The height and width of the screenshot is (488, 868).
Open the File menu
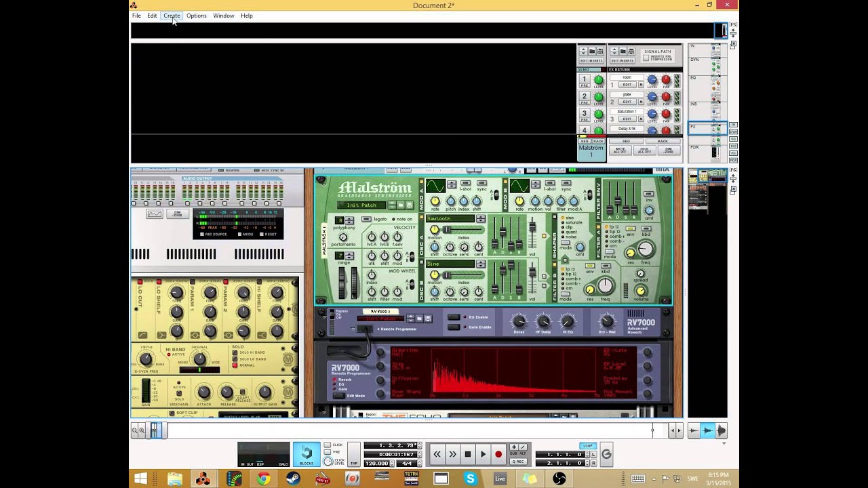(x=136, y=16)
